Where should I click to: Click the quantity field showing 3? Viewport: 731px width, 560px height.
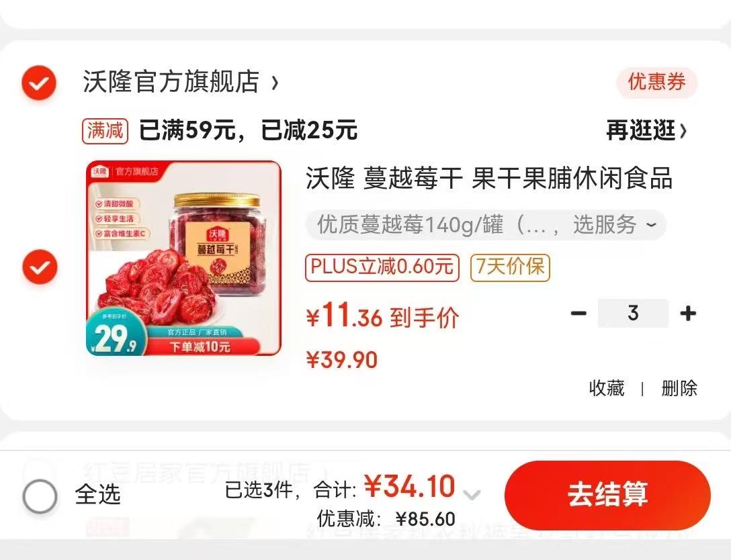[x=633, y=313]
